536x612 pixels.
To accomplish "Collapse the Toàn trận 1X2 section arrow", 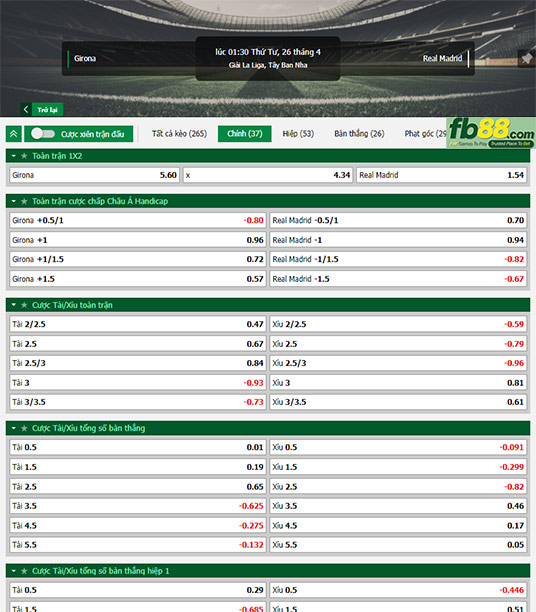I will (14, 156).
